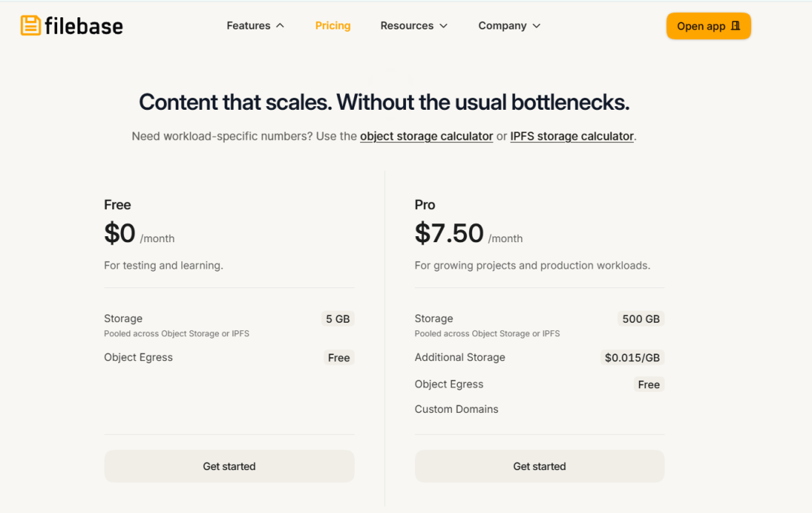Follow the object storage calculator link
812x513 pixels.
[x=426, y=136]
